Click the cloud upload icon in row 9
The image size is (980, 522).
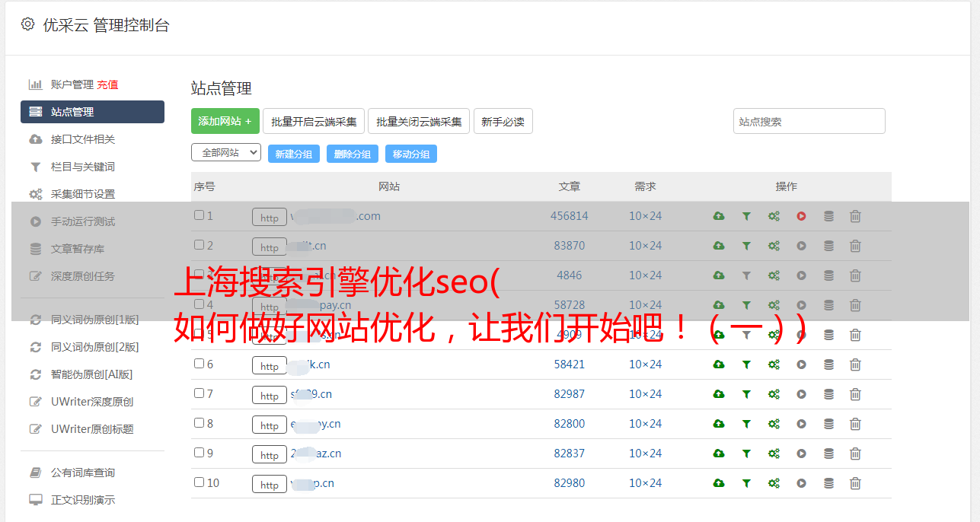(x=719, y=454)
